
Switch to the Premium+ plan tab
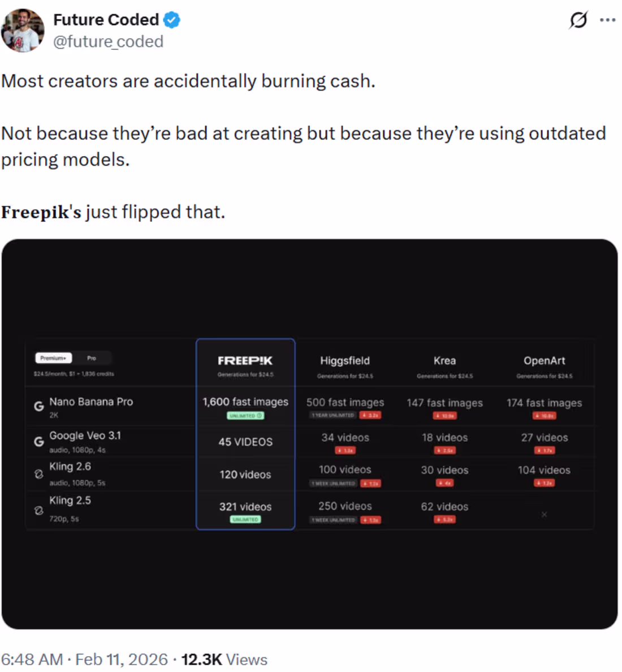tap(53, 357)
